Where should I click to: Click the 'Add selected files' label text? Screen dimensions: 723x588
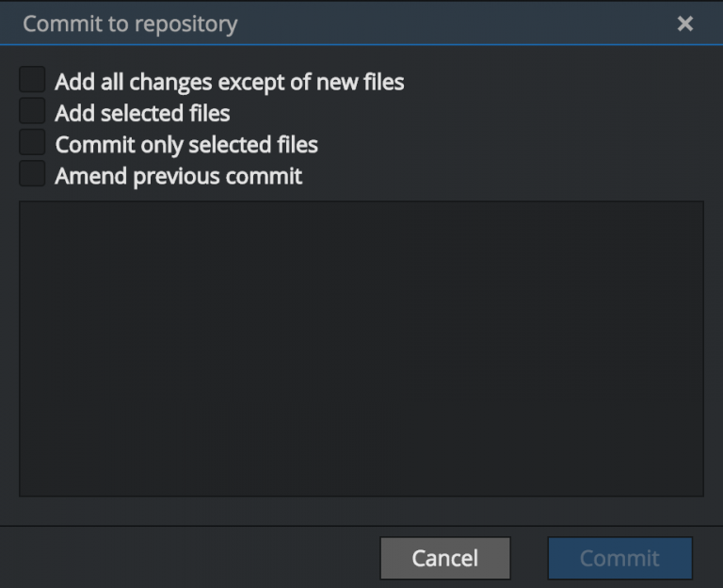(x=142, y=114)
